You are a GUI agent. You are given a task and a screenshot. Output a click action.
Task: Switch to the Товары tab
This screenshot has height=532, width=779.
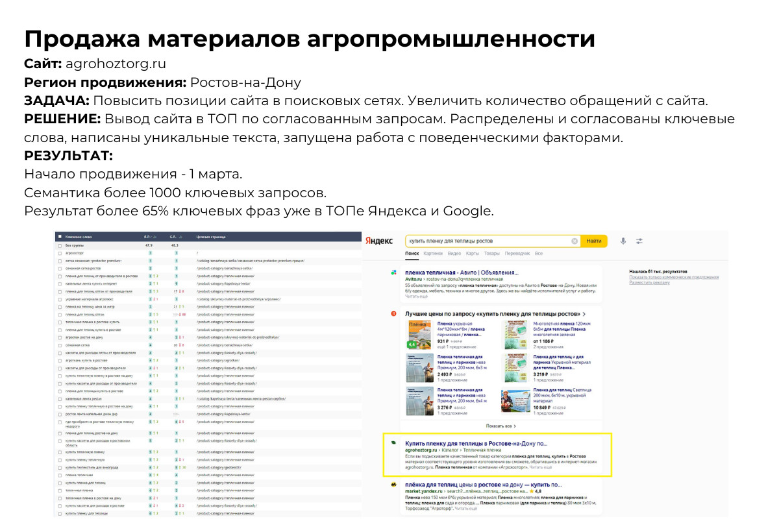click(492, 254)
